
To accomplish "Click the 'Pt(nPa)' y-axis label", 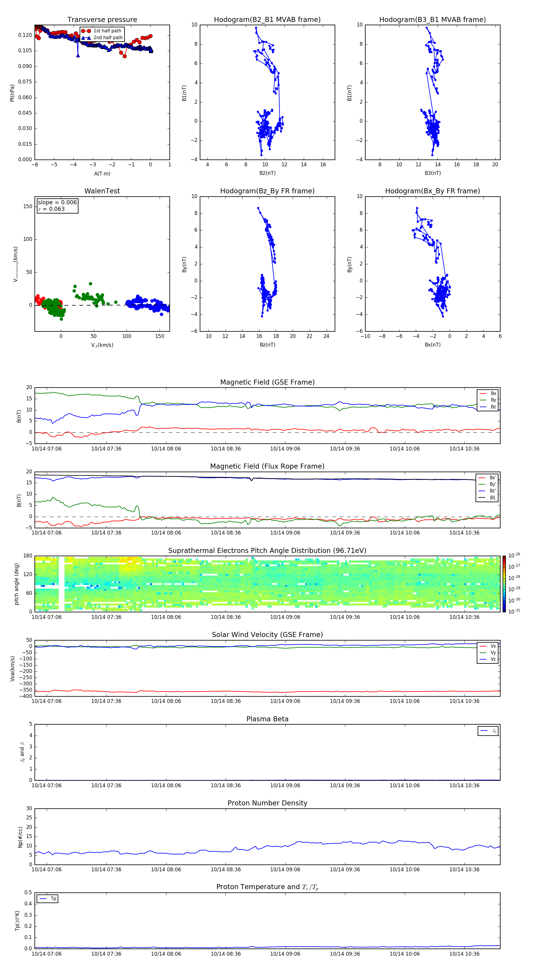I will [x=12, y=93].
